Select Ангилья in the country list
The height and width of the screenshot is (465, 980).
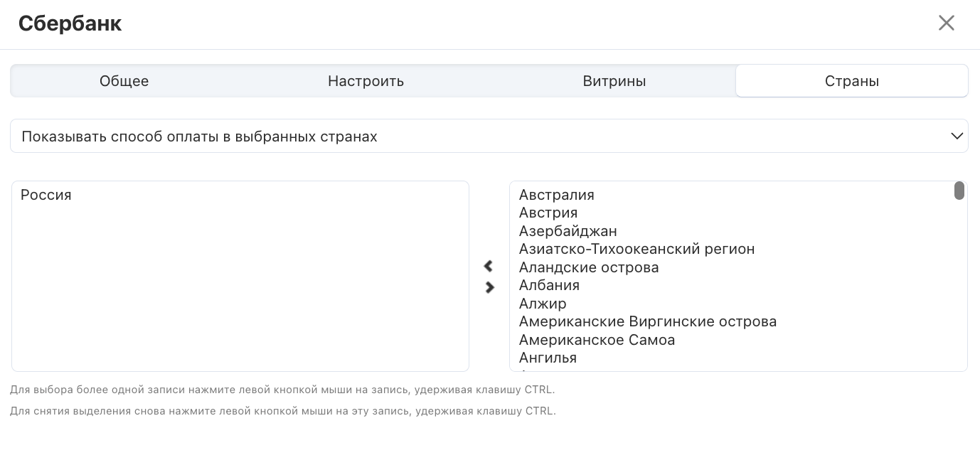tap(548, 358)
